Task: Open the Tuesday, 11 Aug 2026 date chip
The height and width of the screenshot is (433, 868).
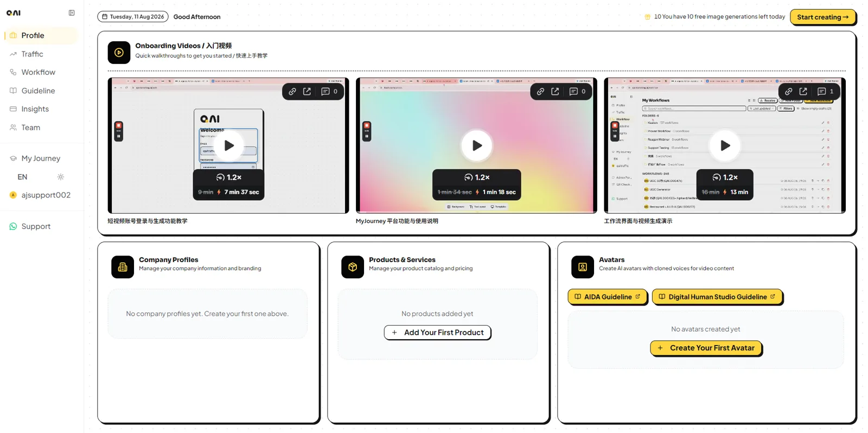Action: 133,17
